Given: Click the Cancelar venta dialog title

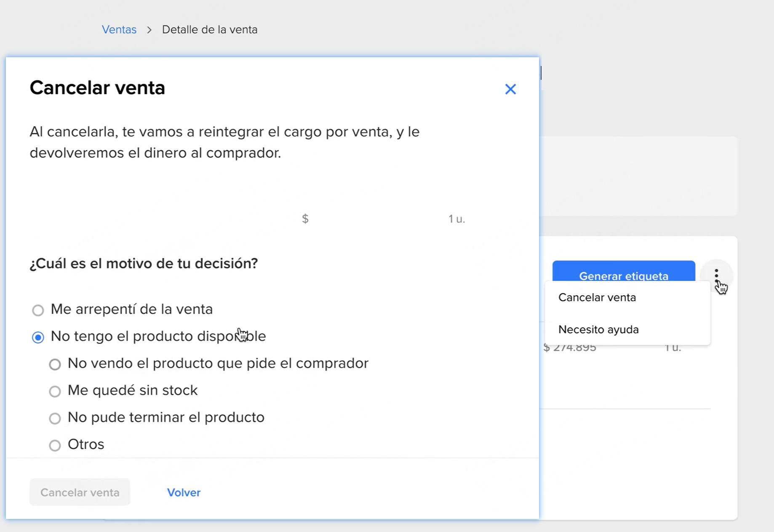Looking at the screenshot, I should pos(97,88).
